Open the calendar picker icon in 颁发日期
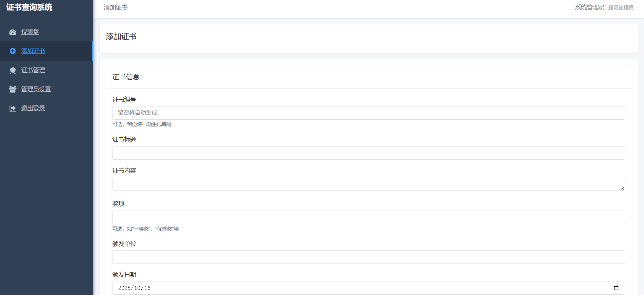Viewport: 644px width, 295px height. coord(616,288)
